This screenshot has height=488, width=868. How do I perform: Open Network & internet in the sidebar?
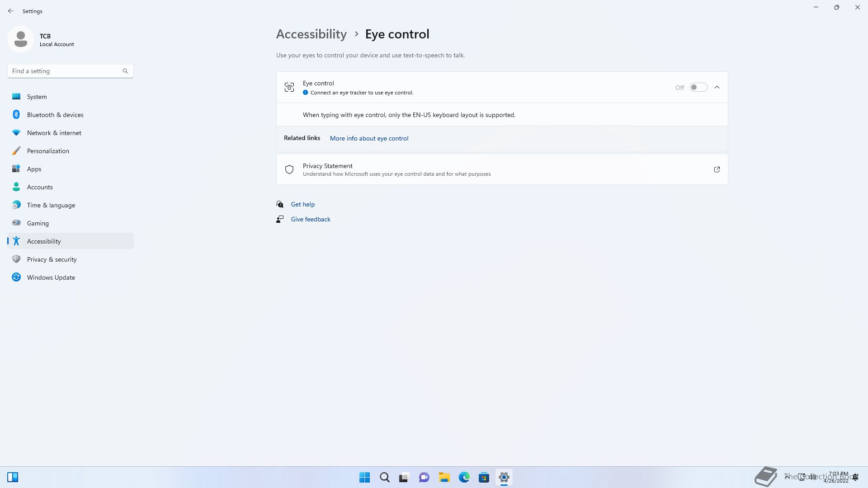coord(71,133)
